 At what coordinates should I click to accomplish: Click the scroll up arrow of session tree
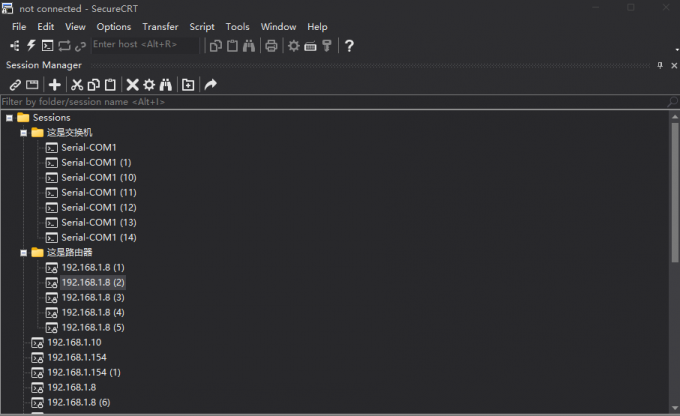675,117
